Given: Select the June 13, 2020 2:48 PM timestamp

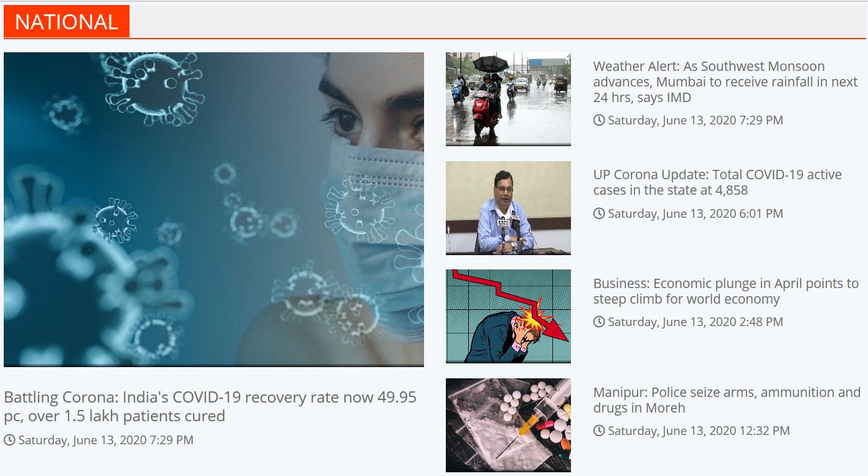Looking at the screenshot, I should coord(696,322).
